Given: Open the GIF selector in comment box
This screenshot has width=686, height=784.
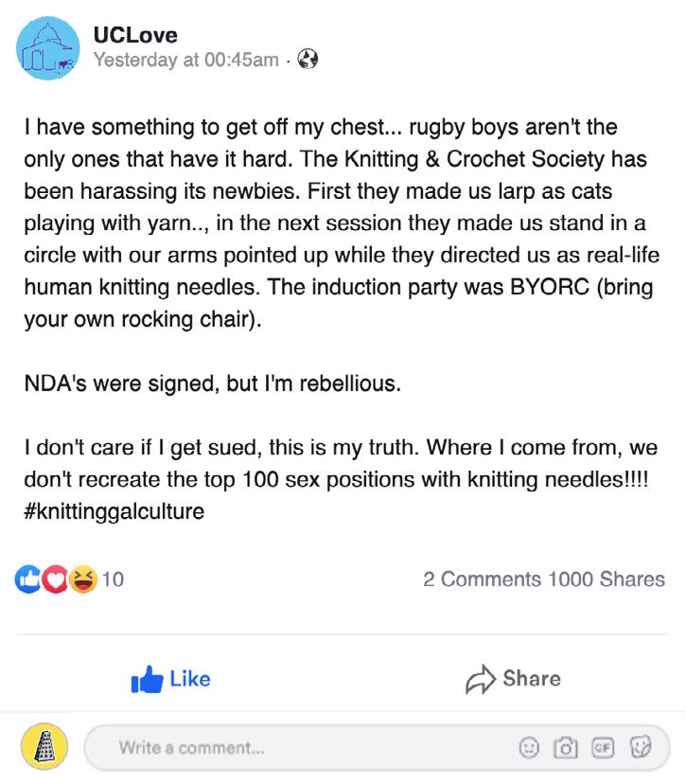Looking at the screenshot, I should [602, 747].
